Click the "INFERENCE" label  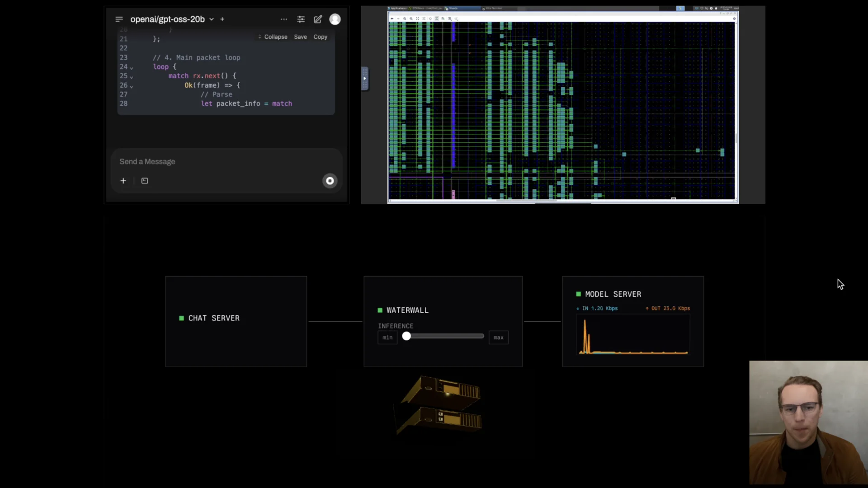click(x=396, y=326)
